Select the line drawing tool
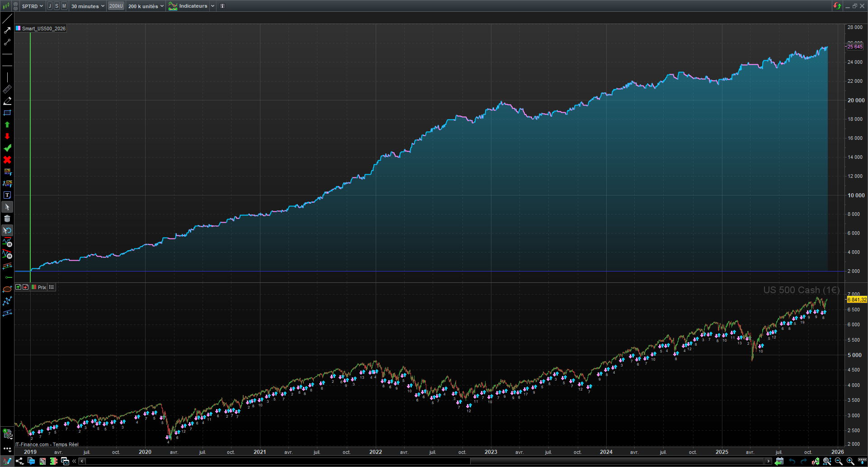The image size is (868, 467). point(7,19)
